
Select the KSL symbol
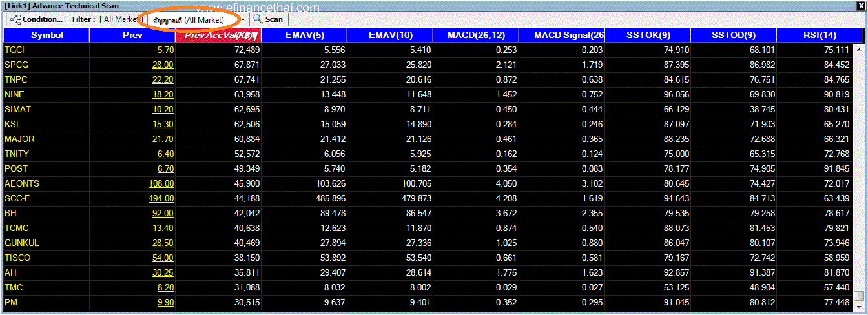[13, 124]
